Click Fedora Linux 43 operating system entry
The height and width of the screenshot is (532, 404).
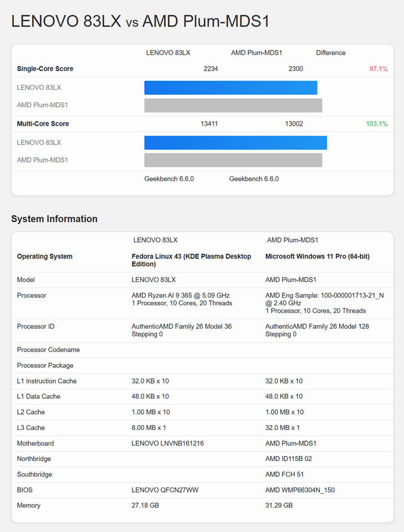[x=191, y=260]
